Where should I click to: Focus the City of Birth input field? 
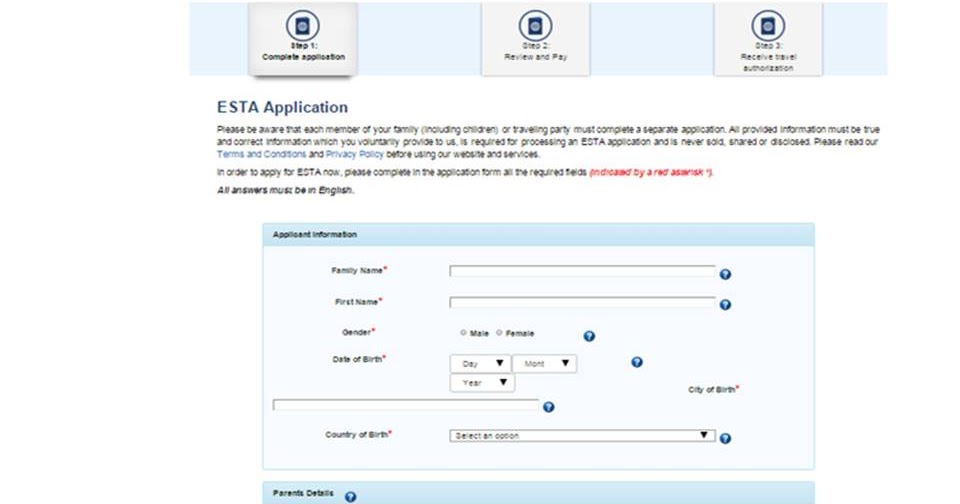(x=405, y=405)
